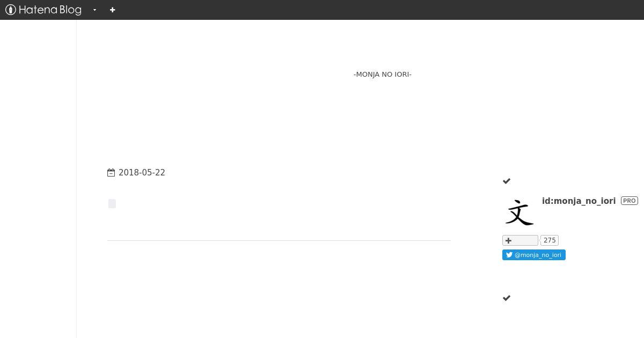Open the id:monja_no_iori profile link
Image resolution: width=644 pixels, height=338 pixels.
(x=579, y=201)
